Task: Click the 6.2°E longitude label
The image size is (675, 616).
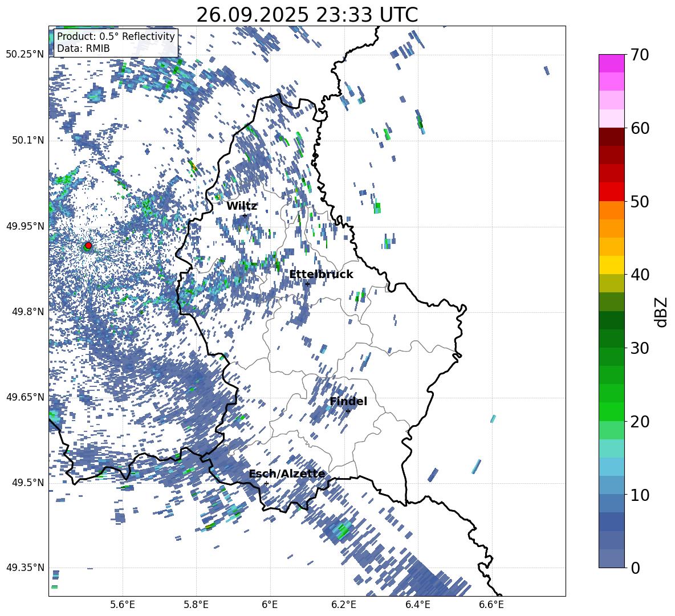Action: (x=344, y=605)
